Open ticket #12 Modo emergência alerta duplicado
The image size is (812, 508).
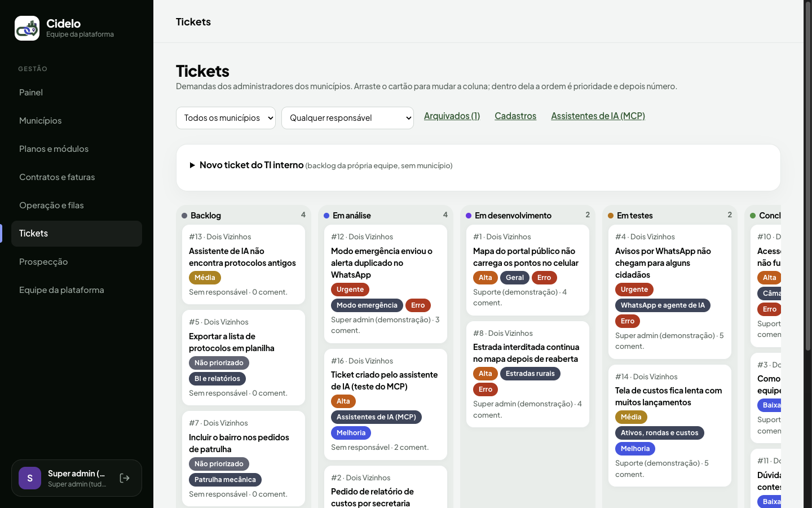(386, 284)
